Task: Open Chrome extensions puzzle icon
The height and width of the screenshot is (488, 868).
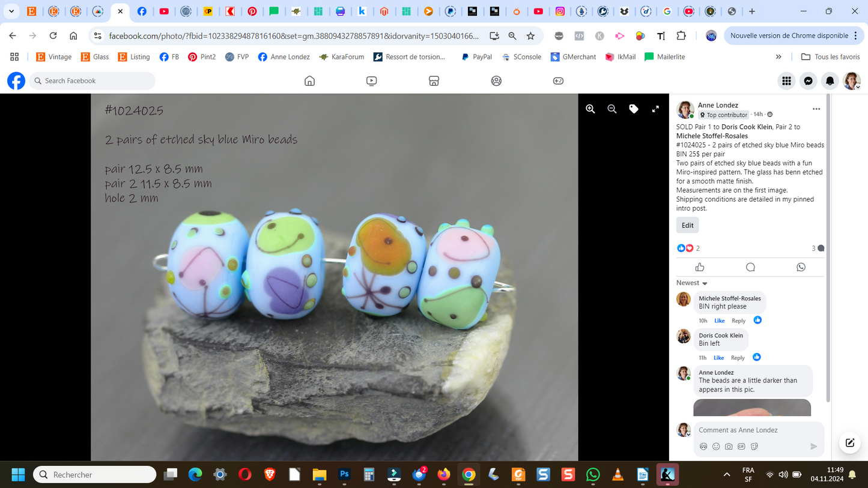Action: point(681,35)
